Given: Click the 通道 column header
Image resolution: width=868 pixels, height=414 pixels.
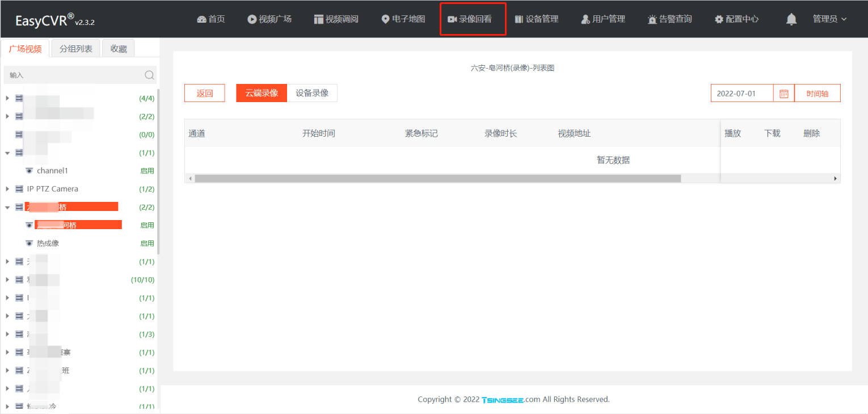Looking at the screenshot, I should pos(197,133).
